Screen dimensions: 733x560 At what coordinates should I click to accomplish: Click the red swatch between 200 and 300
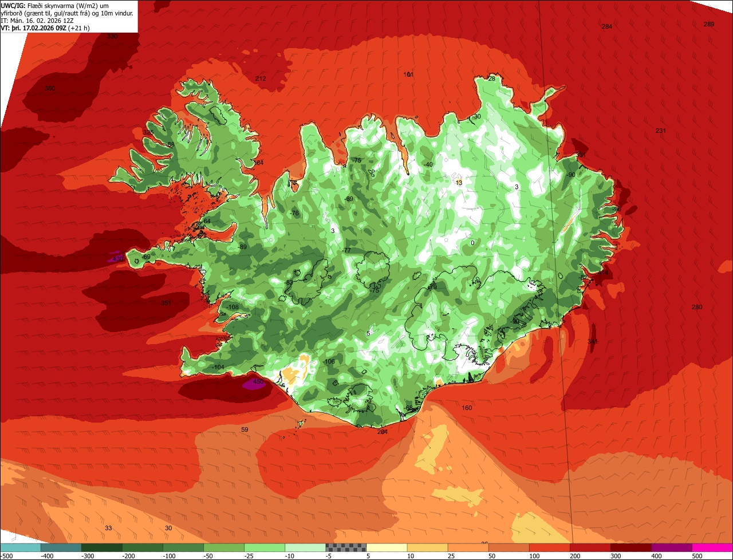click(x=590, y=547)
